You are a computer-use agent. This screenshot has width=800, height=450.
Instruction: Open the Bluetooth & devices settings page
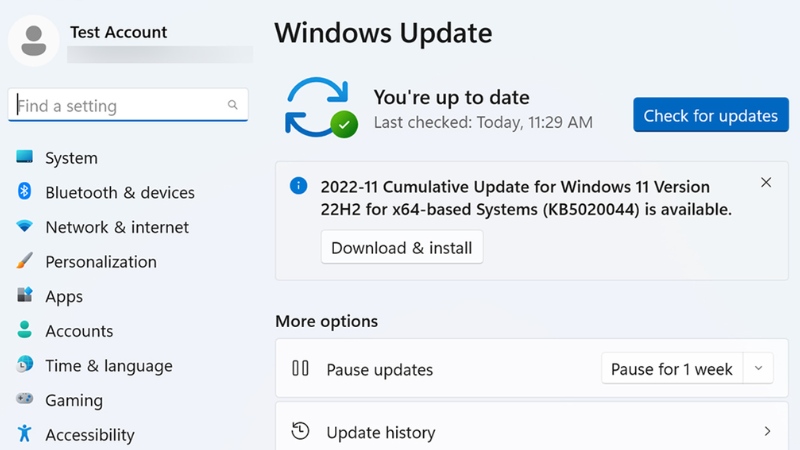(120, 192)
